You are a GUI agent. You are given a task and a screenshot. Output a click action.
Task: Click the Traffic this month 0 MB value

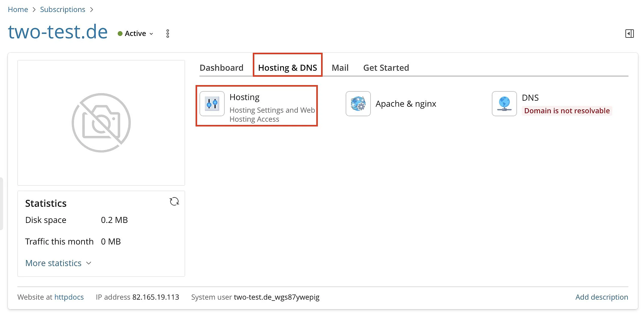111,241
